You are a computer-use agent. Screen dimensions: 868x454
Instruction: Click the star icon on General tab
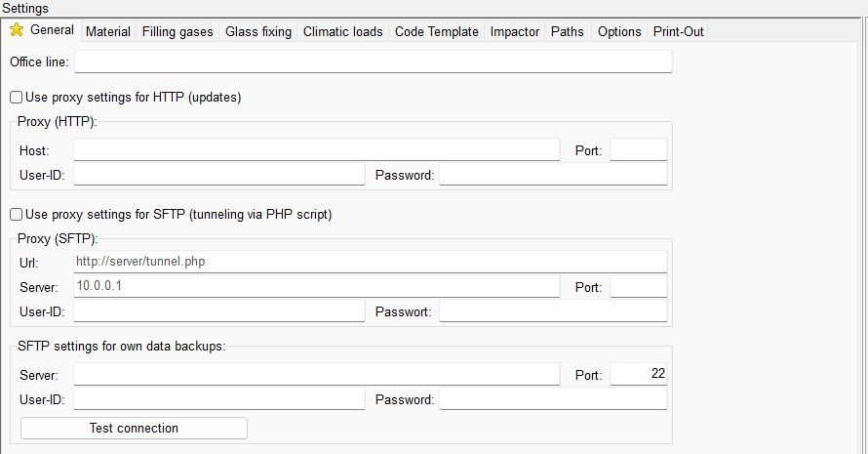tap(17, 30)
